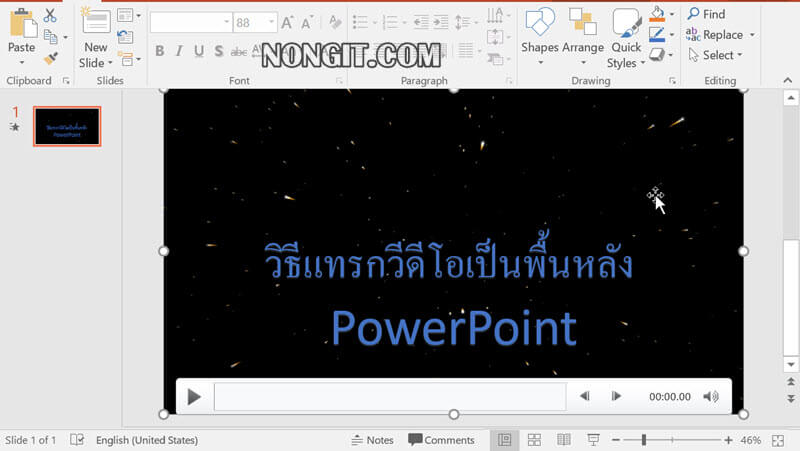Image resolution: width=800 pixels, height=451 pixels.
Task: Apply Shape Fill paint bucket
Action: click(x=657, y=14)
